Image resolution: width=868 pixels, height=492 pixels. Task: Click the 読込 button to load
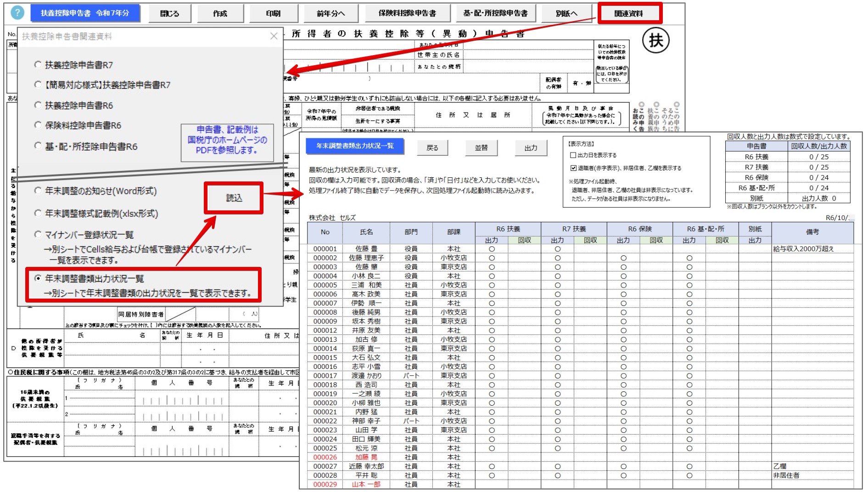pos(233,198)
